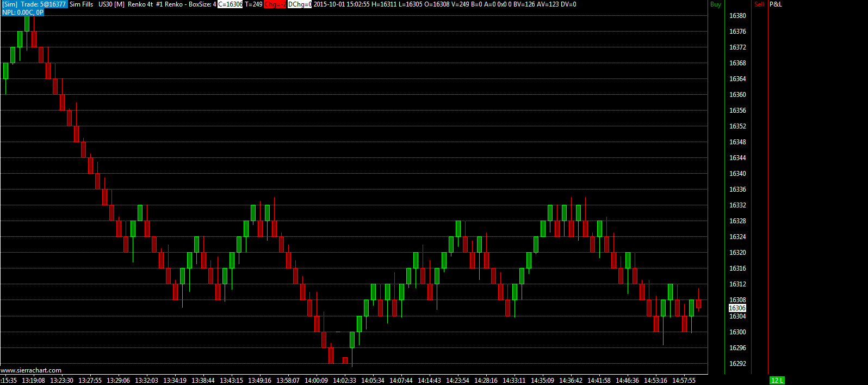Click the 14:53:16 time axis label
This screenshot has height=385, width=868.
click(x=655, y=381)
